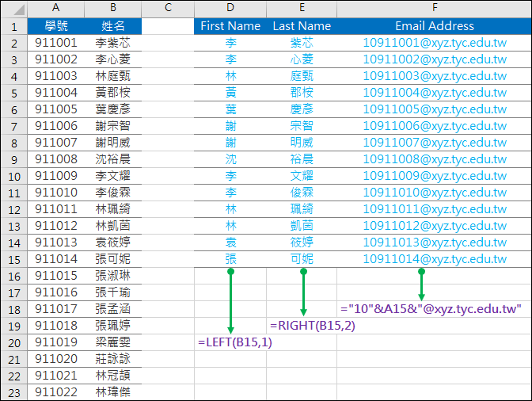Viewport: 532px width, 401px height.
Task: Click last name 心菱
Action: pos(302,59)
